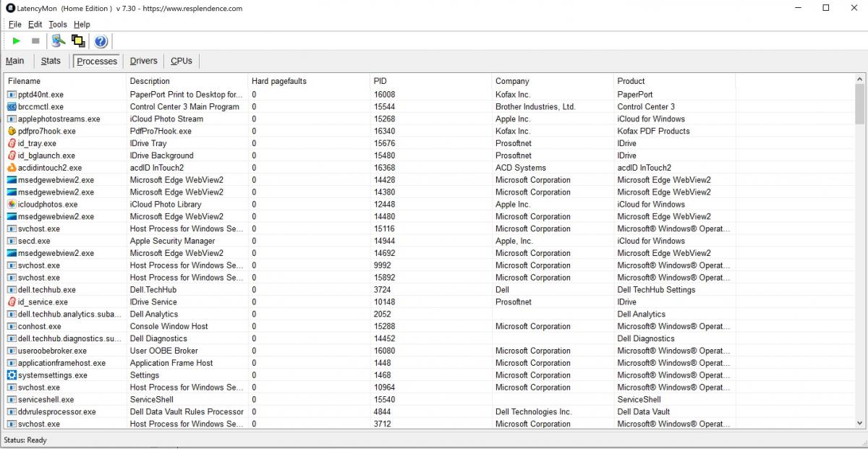Click the 'Apple Security Manager' description

click(x=172, y=241)
